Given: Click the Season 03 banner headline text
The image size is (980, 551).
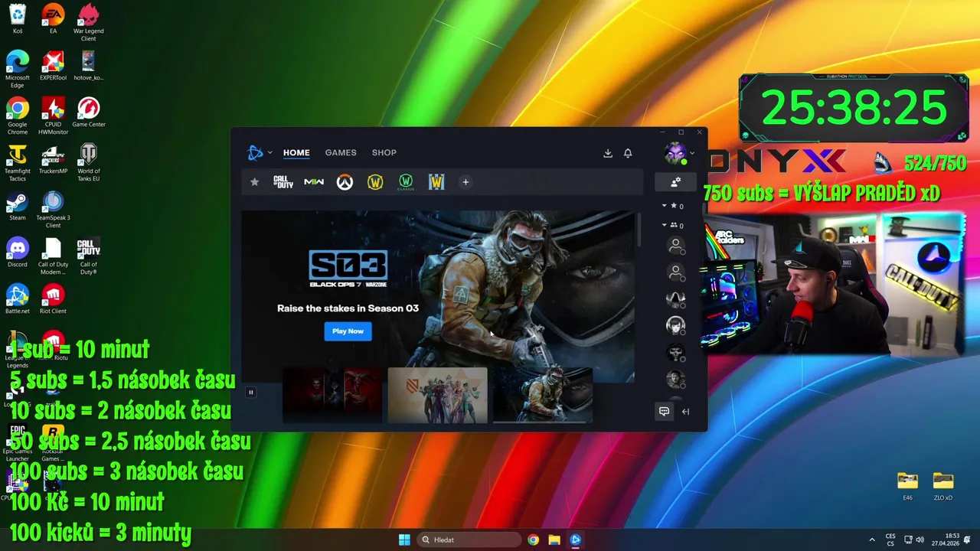Looking at the screenshot, I should [x=348, y=308].
